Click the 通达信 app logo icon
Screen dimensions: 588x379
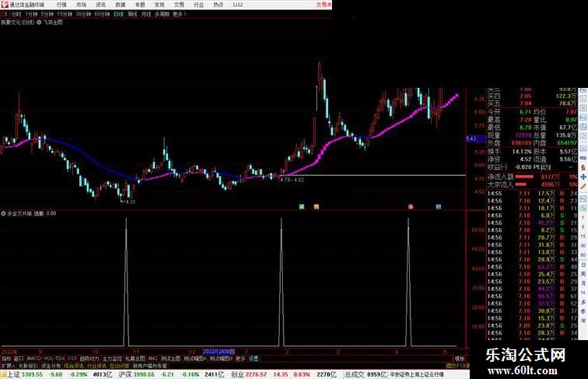coord(4,4)
